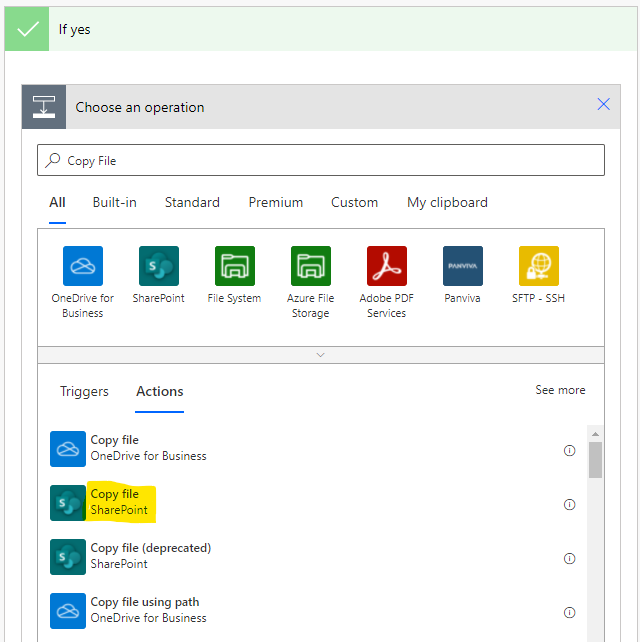Select the SFTP - SSH connector icon
640x642 pixels.
538,266
